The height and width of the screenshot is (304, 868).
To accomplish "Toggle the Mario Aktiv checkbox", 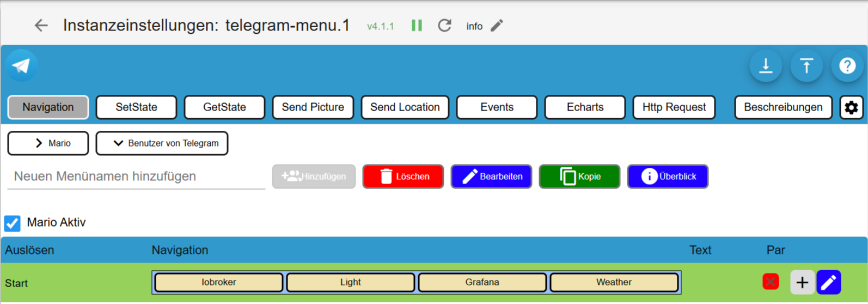I will (x=13, y=223).
